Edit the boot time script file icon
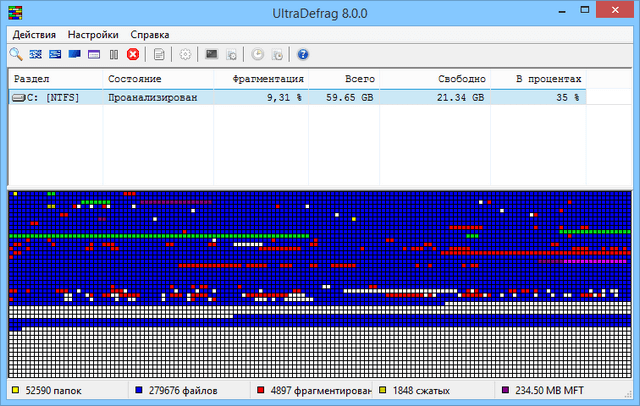 point(231,54)
